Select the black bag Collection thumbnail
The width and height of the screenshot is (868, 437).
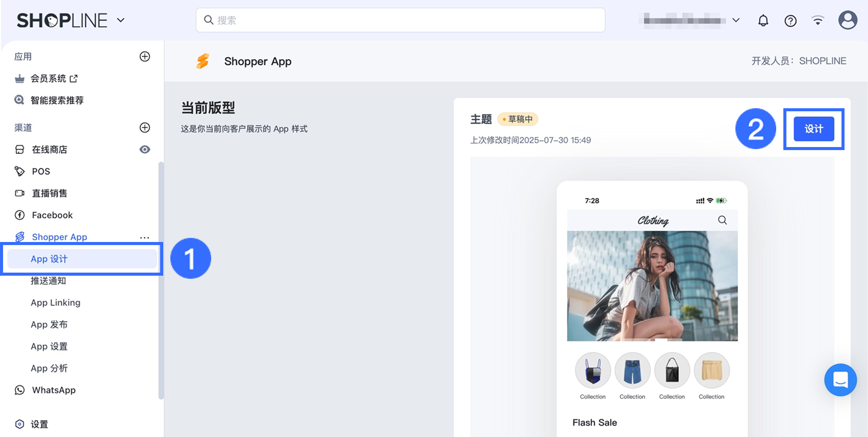[x=672, y=370]
